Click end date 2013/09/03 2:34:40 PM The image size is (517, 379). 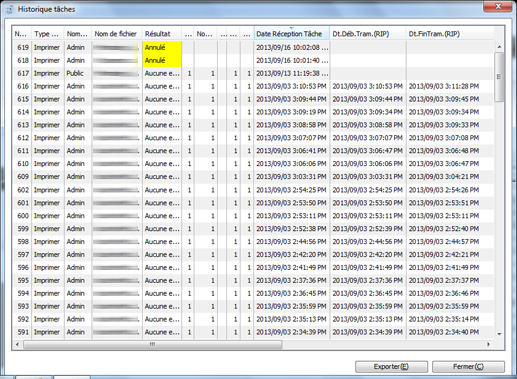pyautogui.click(x=444, y=332)
